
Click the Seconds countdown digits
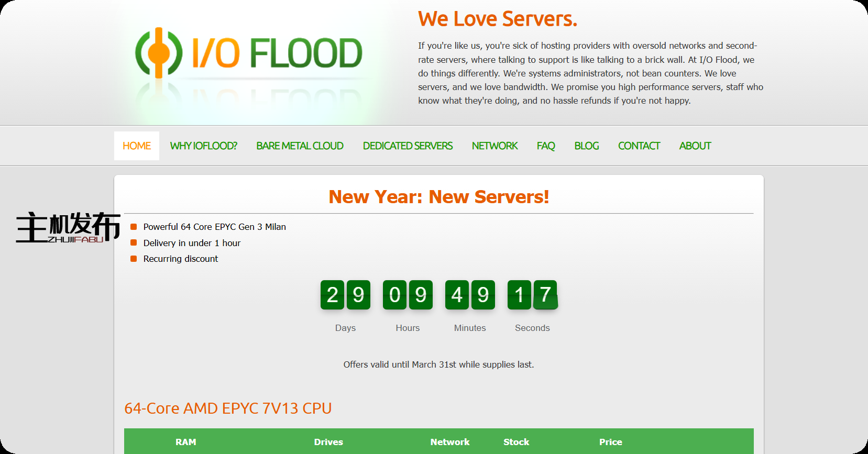(532, 295)
